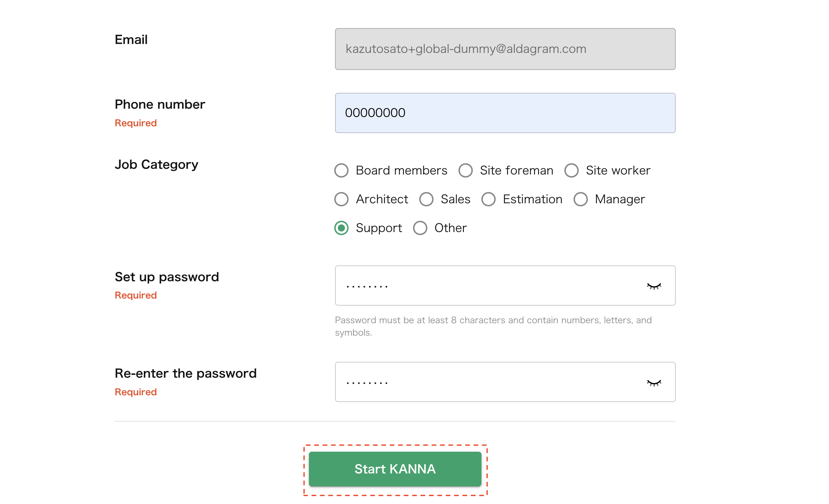Click into the Set up password field
Image resolution: width=829 pixels, height=504 pixels.
coord(488,286)
